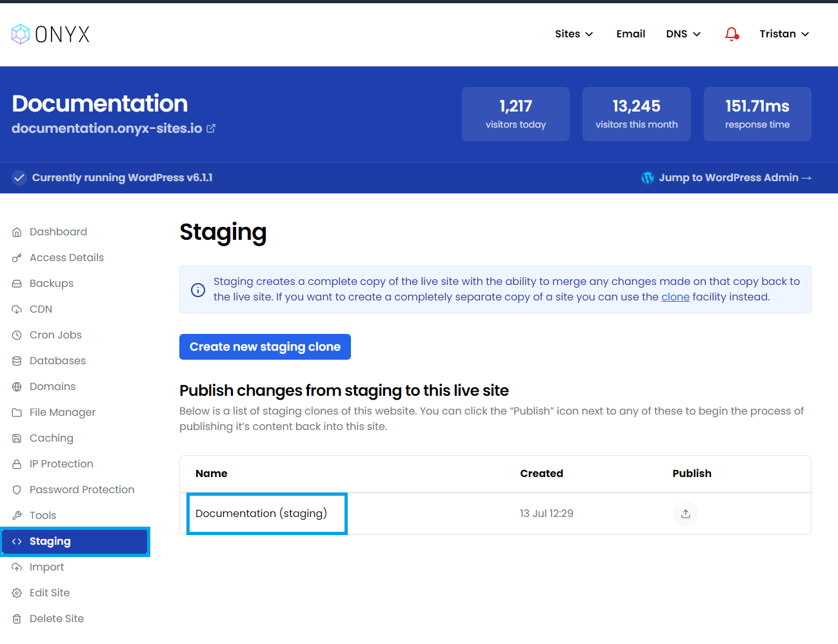The width and height of the screenshot is (838, 644).
Task: Click the Publish changes from staging heading
Action: pos(344,391)
